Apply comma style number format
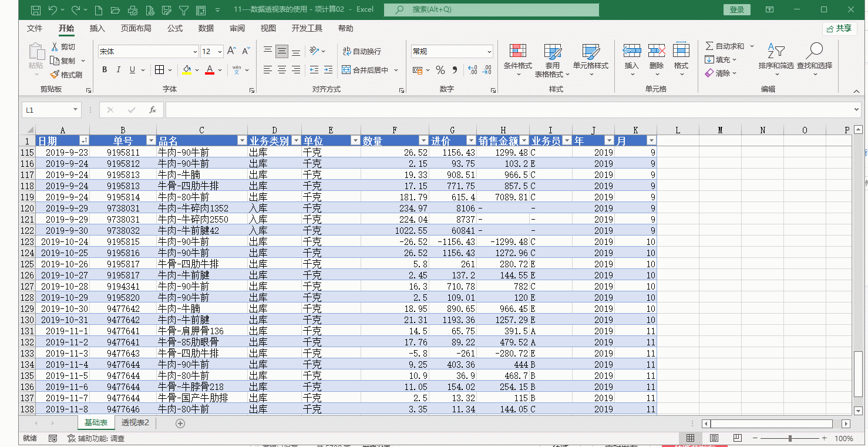Image resolution: width=868 pixels, height=447 pixels. coord(455,70)
